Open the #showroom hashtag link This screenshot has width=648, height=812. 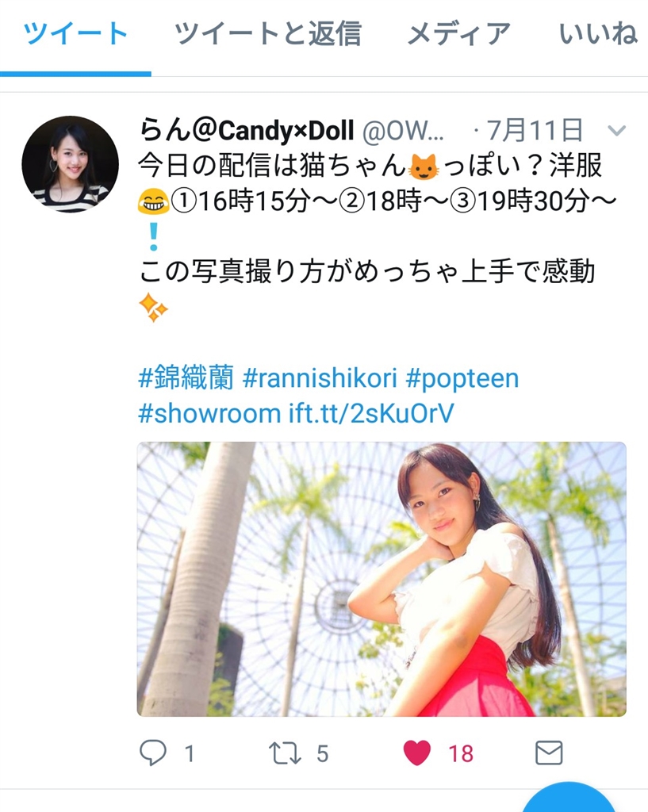[209, 413]
